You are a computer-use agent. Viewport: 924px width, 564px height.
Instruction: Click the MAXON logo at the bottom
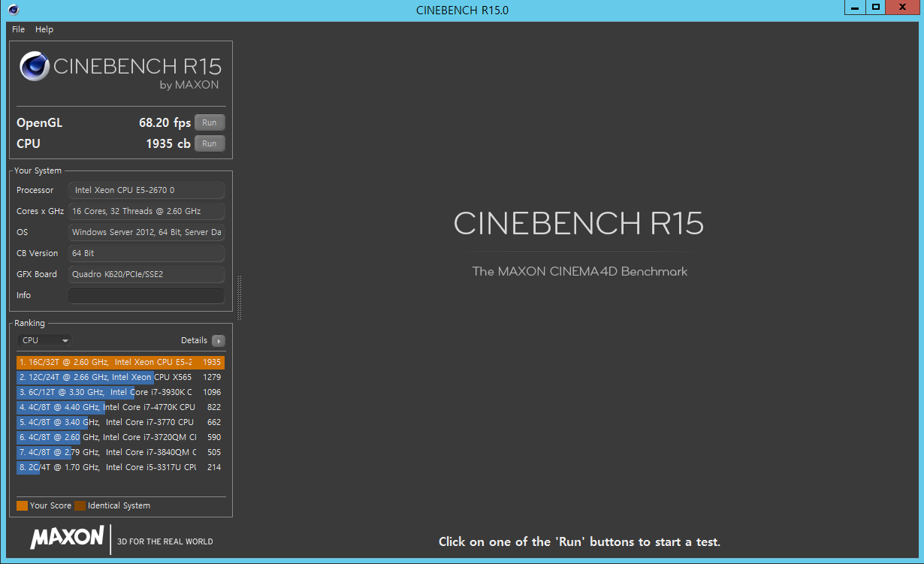point(67,537)
